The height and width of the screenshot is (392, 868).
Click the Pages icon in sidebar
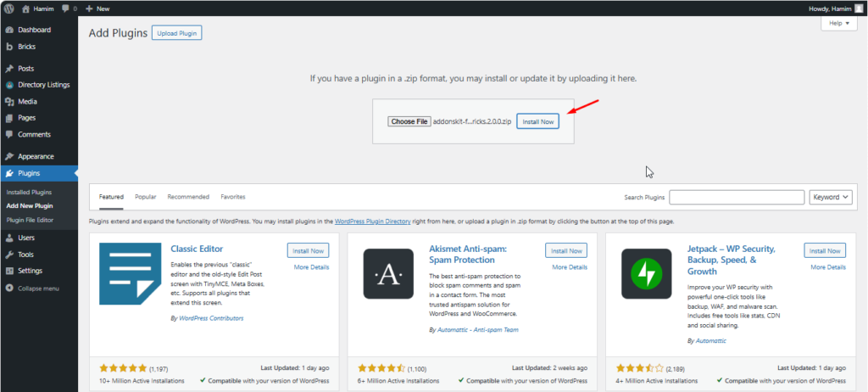8,118
